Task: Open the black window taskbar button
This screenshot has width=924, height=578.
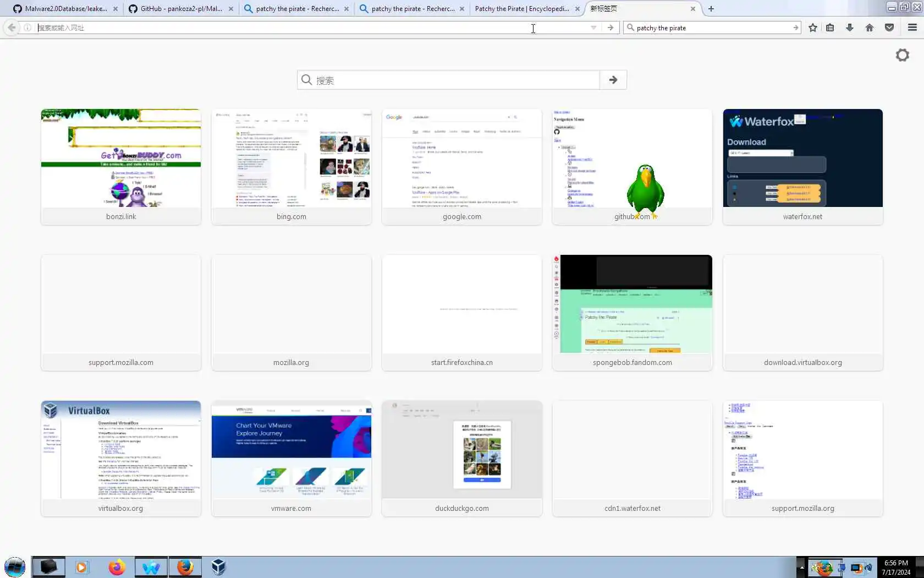Action: pyautogui.click(x=48, y=567)
